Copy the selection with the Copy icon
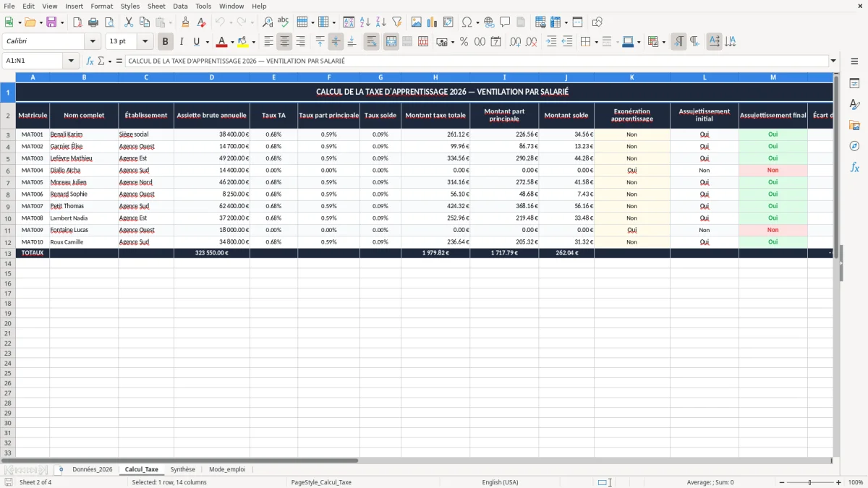The image size is (868, 488). pos(145,22)
